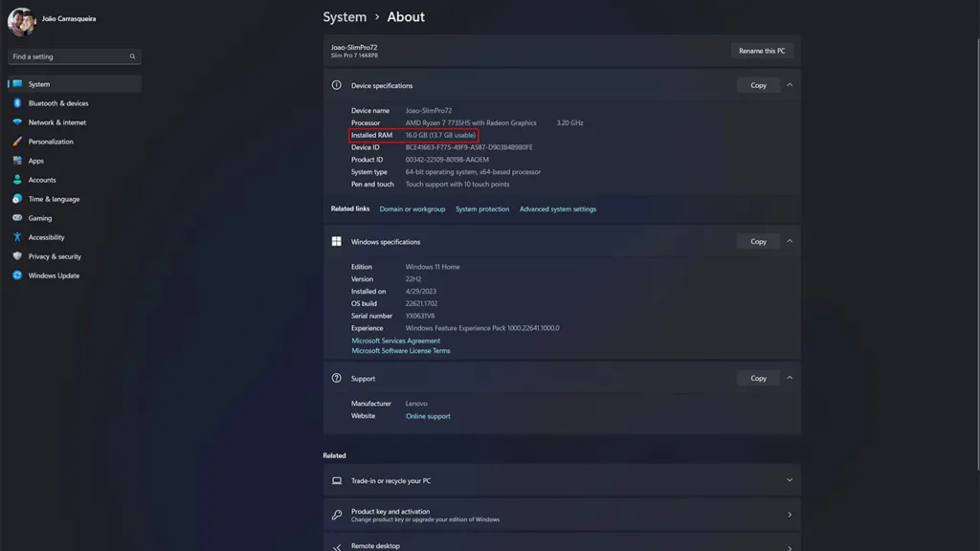Open Microsoft Services Agreement link
The height and width of the screenshot is (551, 980).
(395, 342)
